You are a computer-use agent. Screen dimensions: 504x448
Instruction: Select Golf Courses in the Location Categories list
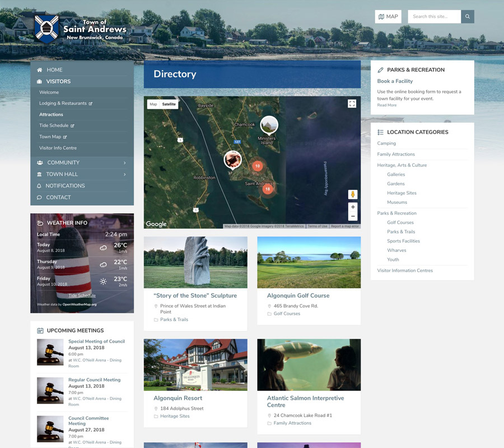(400, 222)
